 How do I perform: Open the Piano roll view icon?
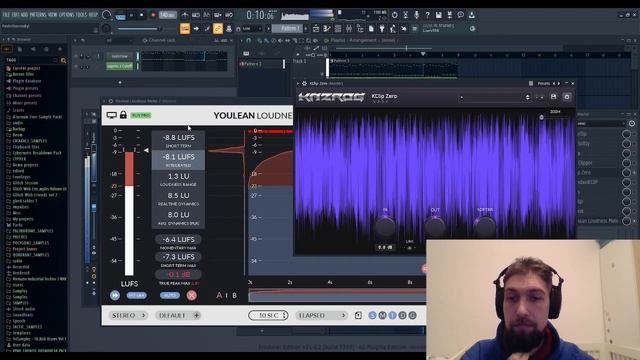pyautogui.click(x=327, y=29)
